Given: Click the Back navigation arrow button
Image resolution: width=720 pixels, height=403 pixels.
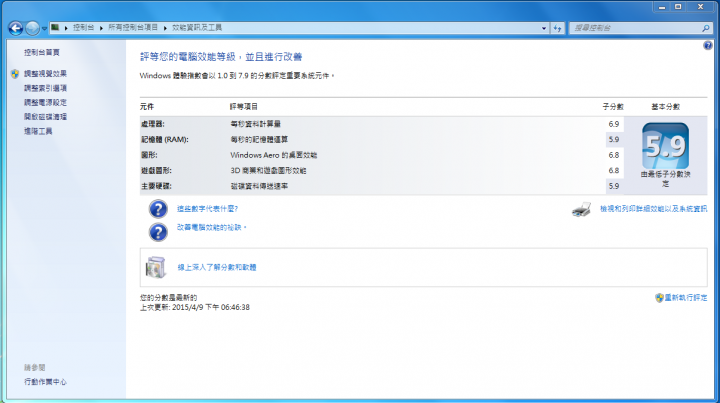Looking at the screenshot, I should (16, 28).
